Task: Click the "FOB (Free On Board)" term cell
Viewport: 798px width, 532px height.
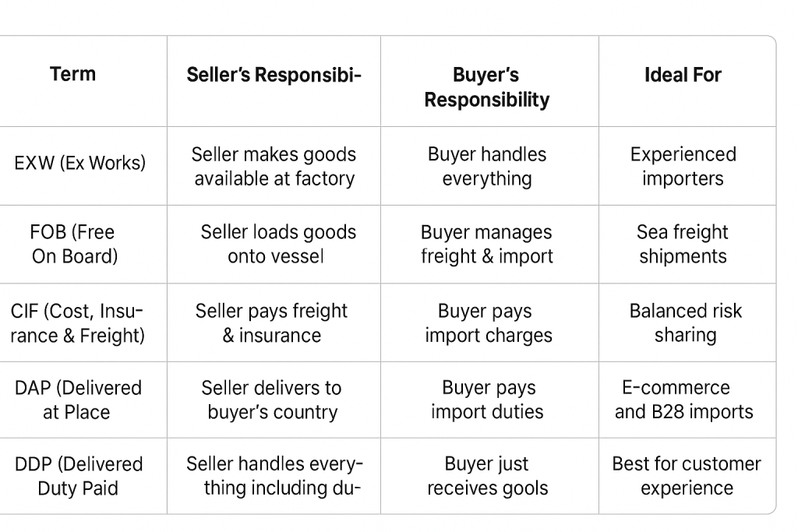Action: coord(75,244)
